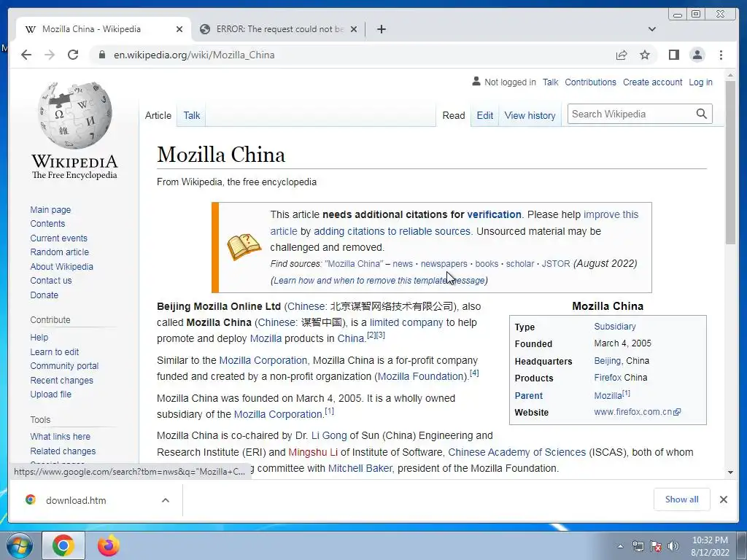Click the Mitchell Baker link
Screen dimensions: 747x560
coord(360,468)
